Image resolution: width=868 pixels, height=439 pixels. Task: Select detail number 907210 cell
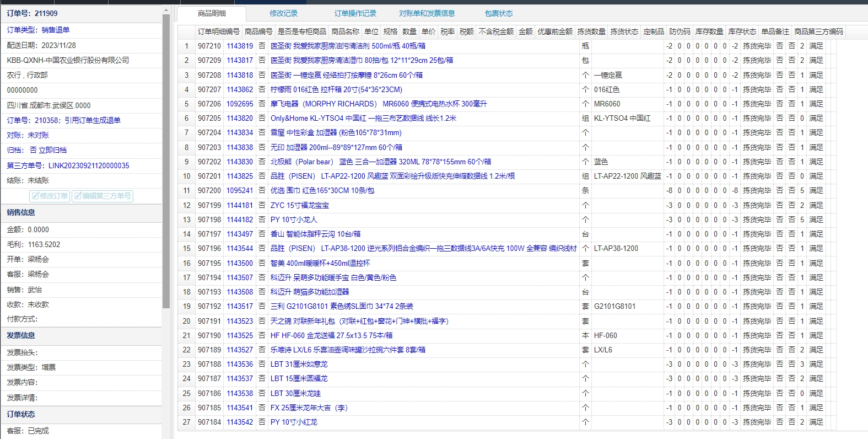209,46
